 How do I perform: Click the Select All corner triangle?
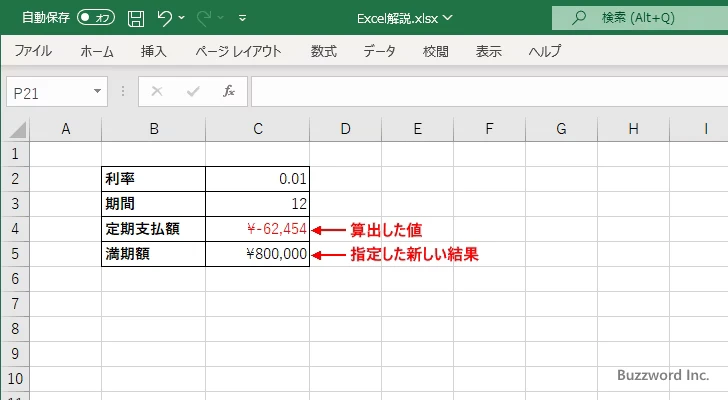(x=18, y=129)
